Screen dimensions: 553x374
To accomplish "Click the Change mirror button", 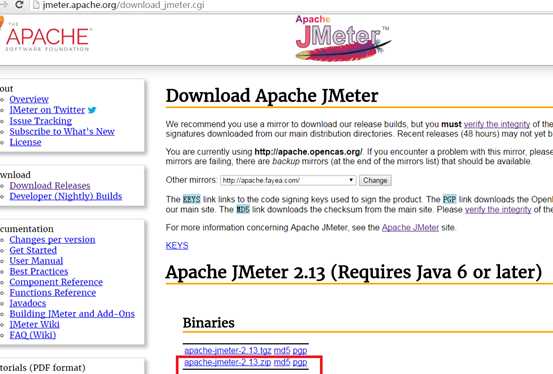I will pos(375,180).
